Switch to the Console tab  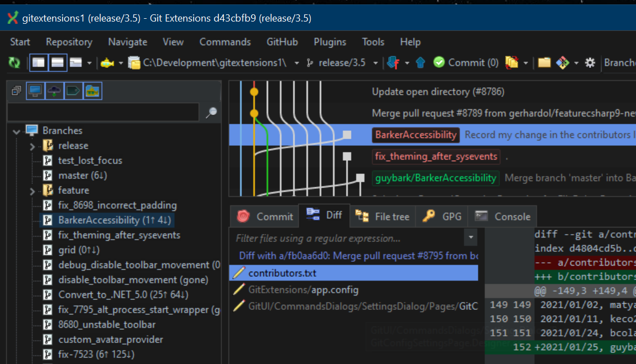502,217
